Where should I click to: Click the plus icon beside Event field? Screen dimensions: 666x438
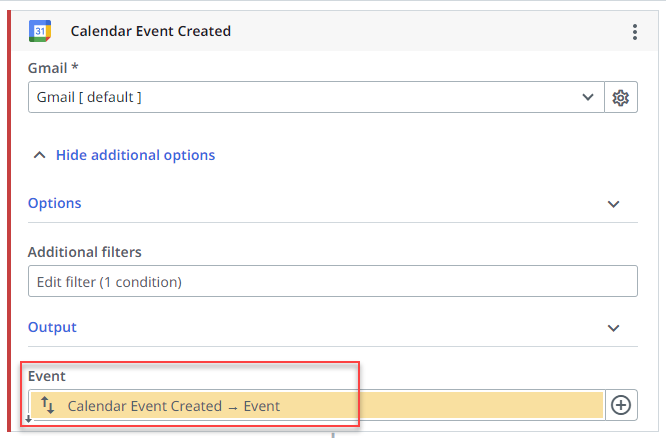pyautogui.click(x=621, y=405)
